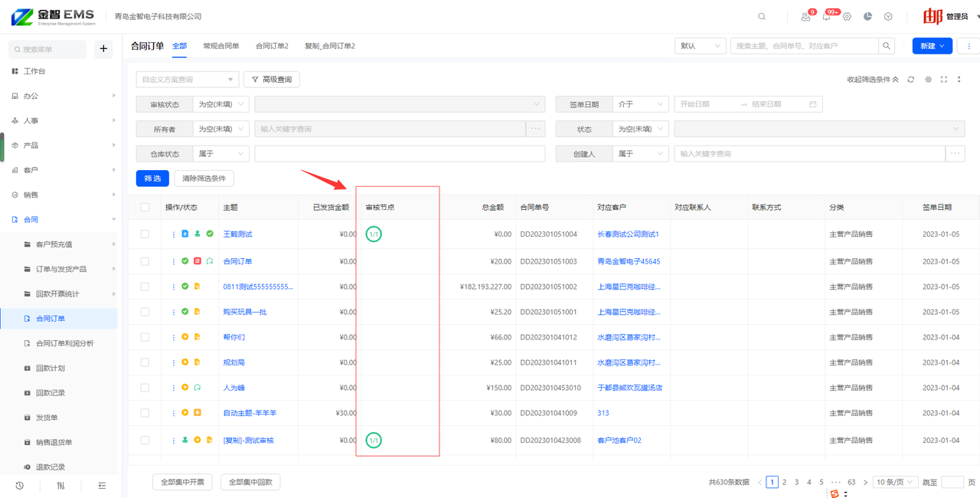Image resolution: width=980 pixels, height=498 pixels.
Task: Select checkbox for 王鹤测试 row
Action: (145, 234)
